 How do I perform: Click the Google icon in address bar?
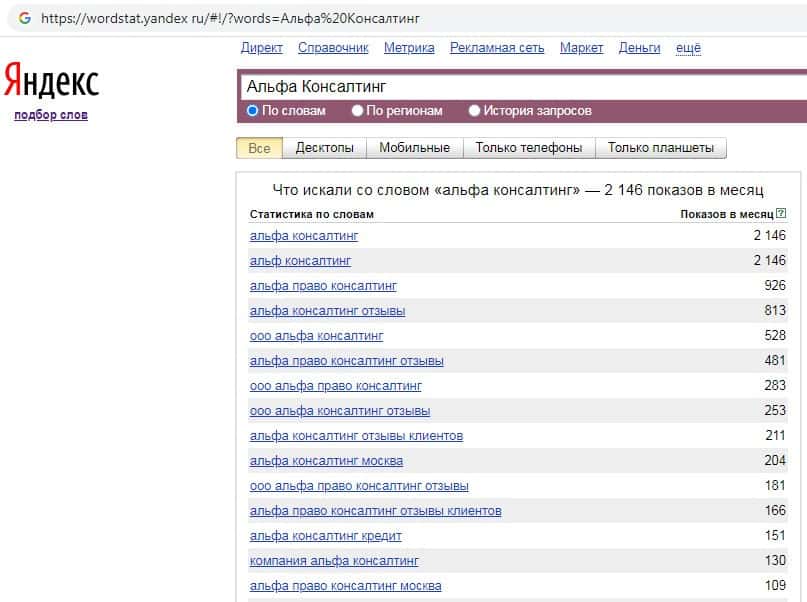(x=24, y=18)
